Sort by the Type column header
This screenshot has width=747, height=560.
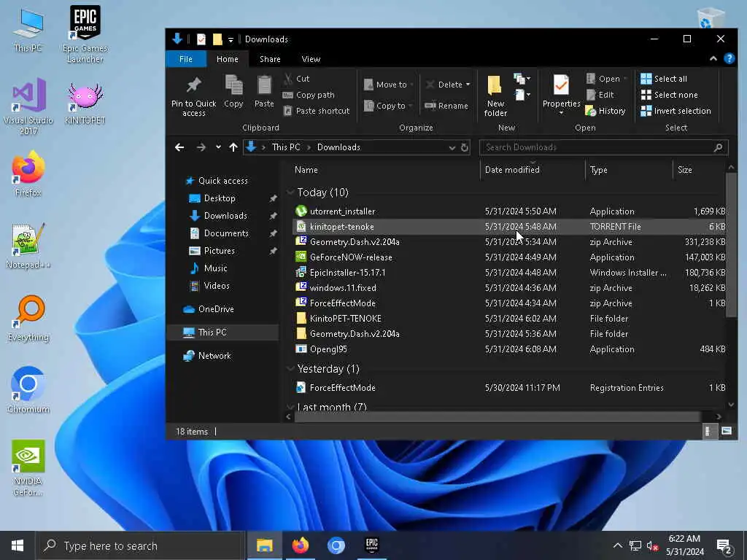[629, 170]
